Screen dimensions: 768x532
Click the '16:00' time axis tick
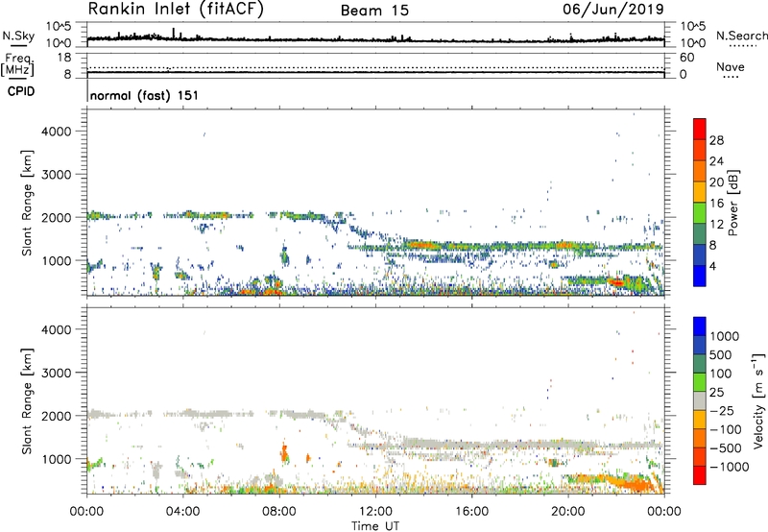tap(471, 512)
